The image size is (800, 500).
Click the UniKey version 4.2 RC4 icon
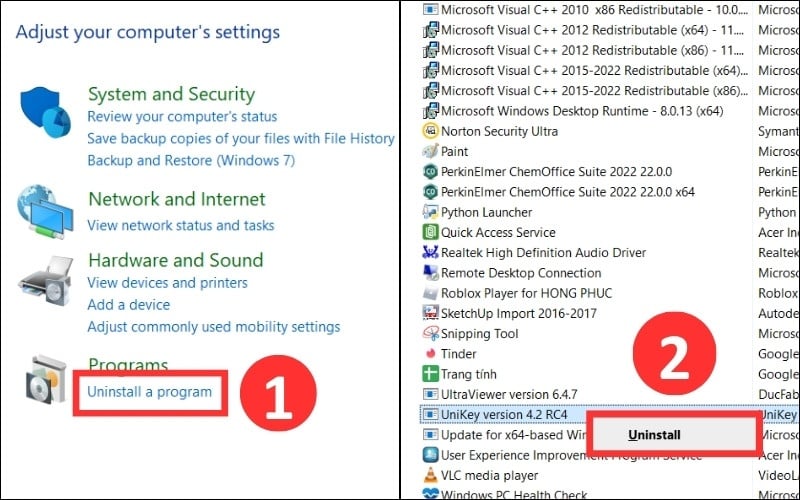[x=430, y=414]
